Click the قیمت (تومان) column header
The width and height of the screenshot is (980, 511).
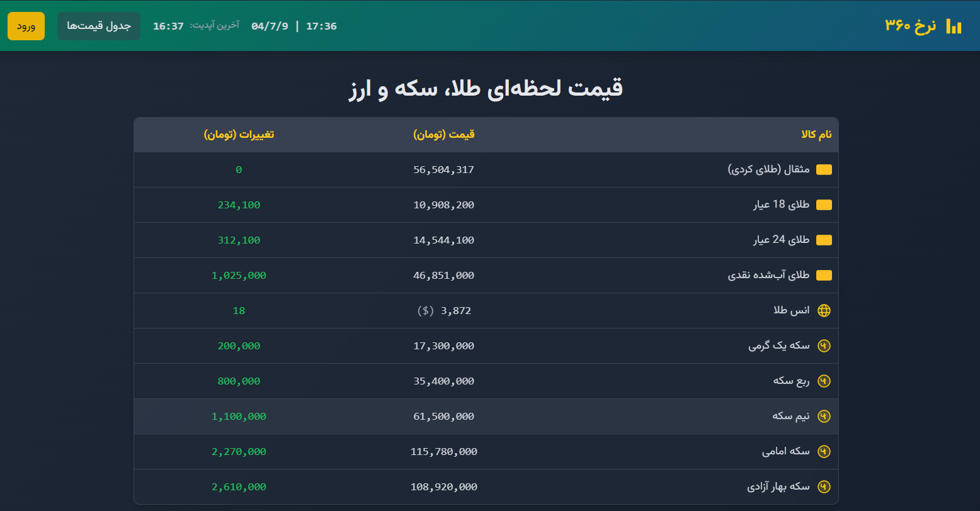[x=443, y=134]
